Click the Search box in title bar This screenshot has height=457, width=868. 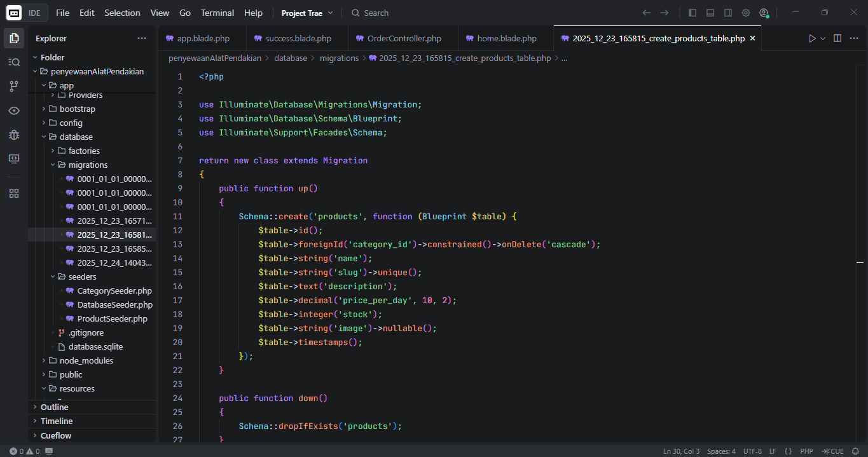click(376, 13)
